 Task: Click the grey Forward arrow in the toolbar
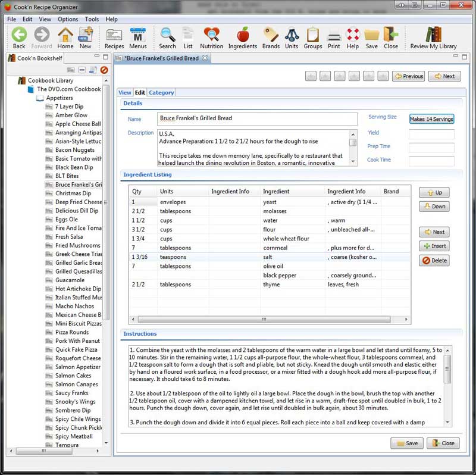tap(42, 38)
